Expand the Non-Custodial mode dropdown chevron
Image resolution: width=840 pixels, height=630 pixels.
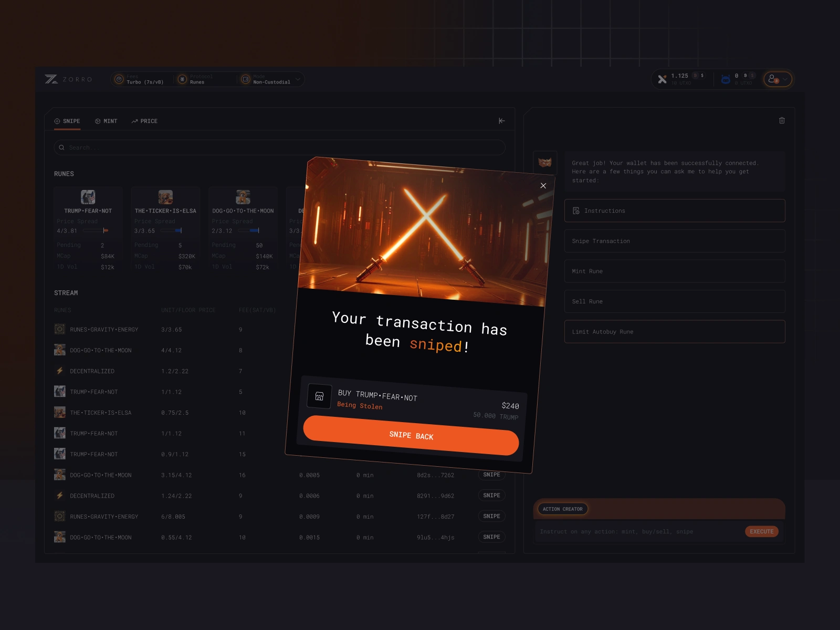pyautogui.click(x=298, y=79)
